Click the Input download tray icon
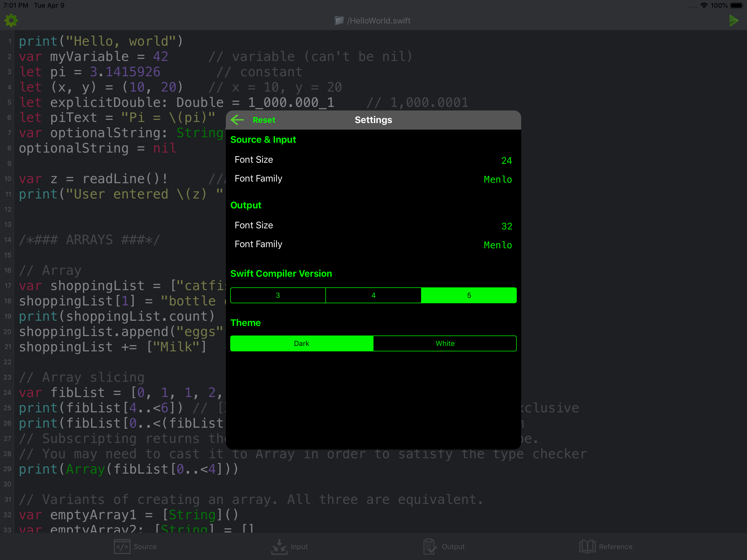This screenshot has height=560, width=747. pos(279,547)
